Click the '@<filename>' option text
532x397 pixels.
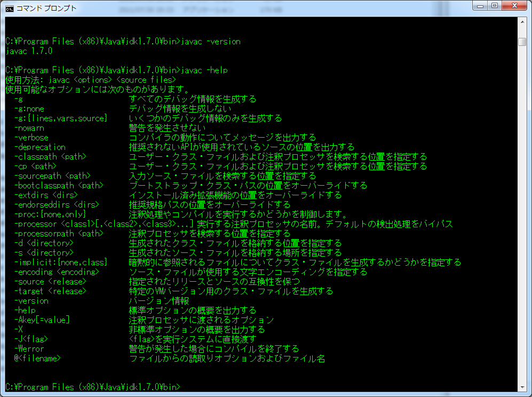click(37, 359)
